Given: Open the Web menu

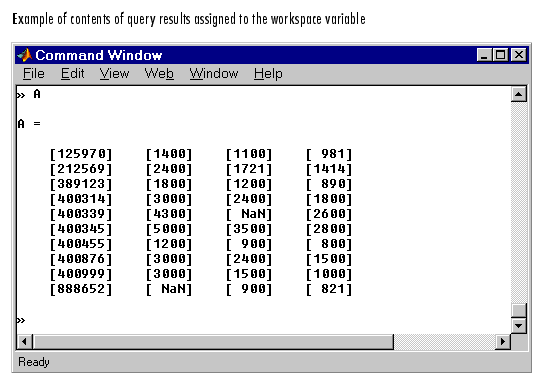Looking at the screenshot, I should (159, 74).
